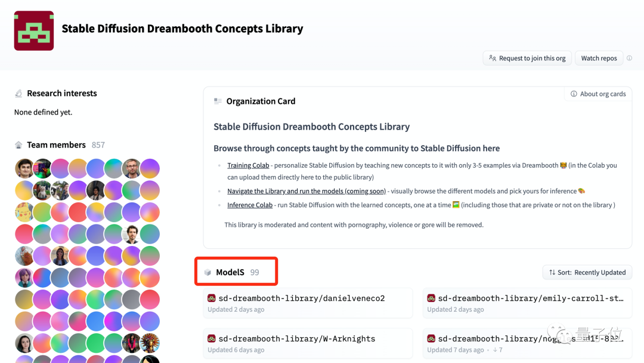Open the Sort: Recently Updated dropdown
Image resolution: width=644 pixels, height=363 pixels.
(x=587, y=272)
